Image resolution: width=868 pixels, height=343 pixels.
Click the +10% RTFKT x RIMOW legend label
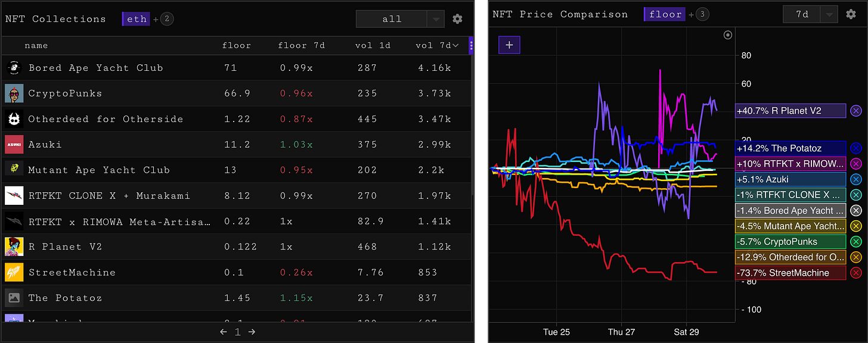pos(790,164)
